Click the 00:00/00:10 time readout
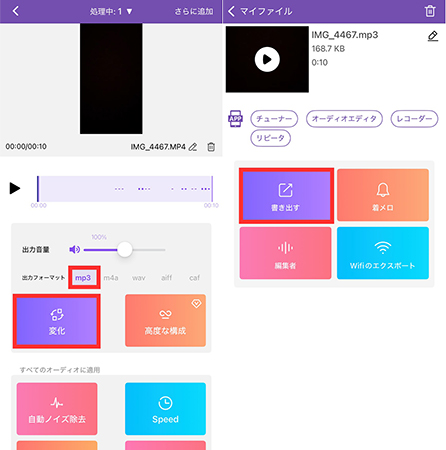The image size is (446, 450). pyautogui.click(x=26, y=146)
